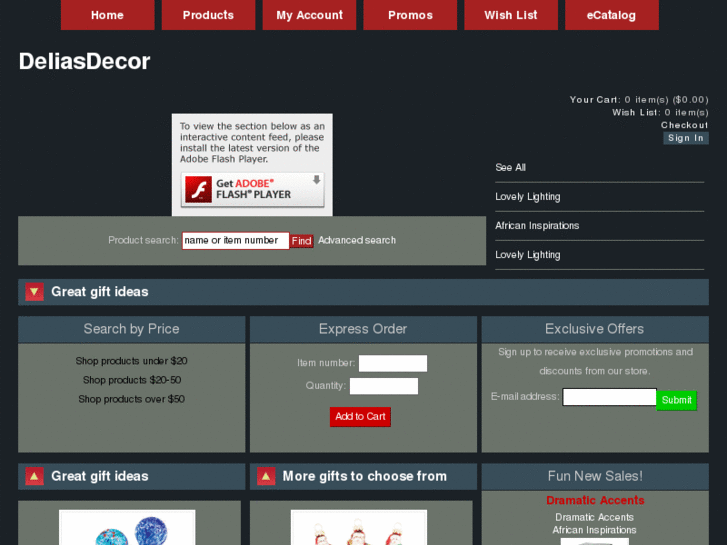Shop products under $20

click(x=132, y=361)
